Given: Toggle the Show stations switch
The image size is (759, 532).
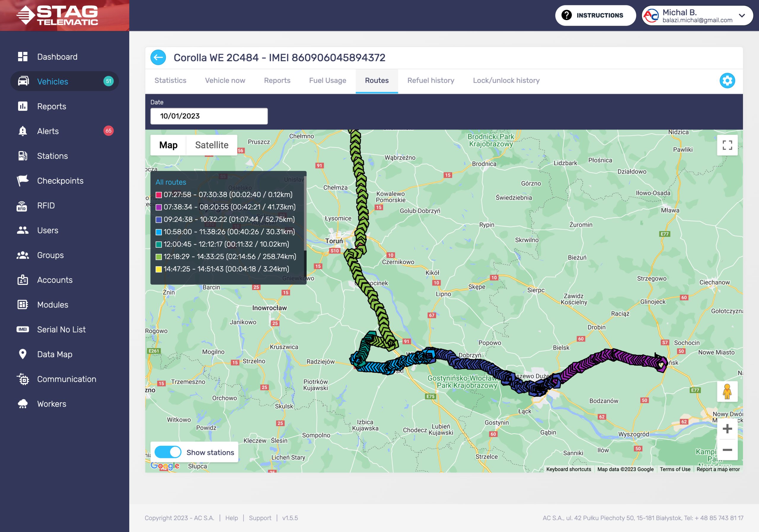Looking at the screenshot, I should coord(168,452).
